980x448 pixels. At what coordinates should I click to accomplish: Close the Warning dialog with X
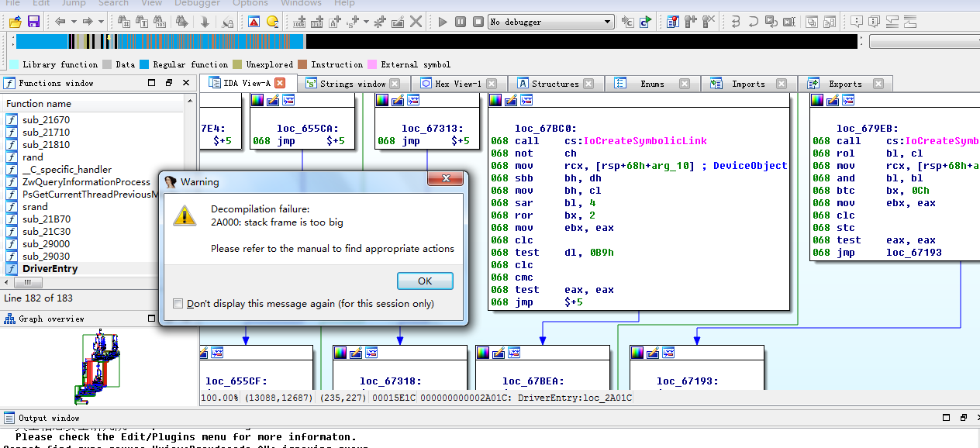[x=447, y=180]
